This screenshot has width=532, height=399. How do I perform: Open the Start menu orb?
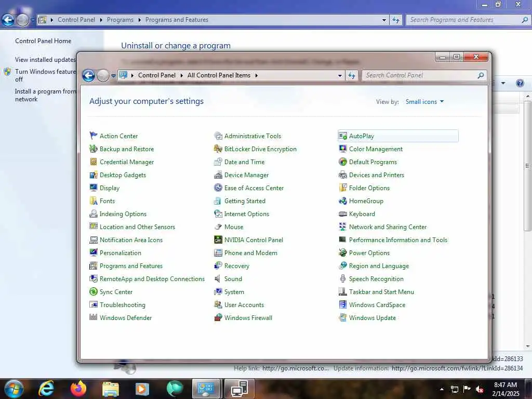click(14, 389)
